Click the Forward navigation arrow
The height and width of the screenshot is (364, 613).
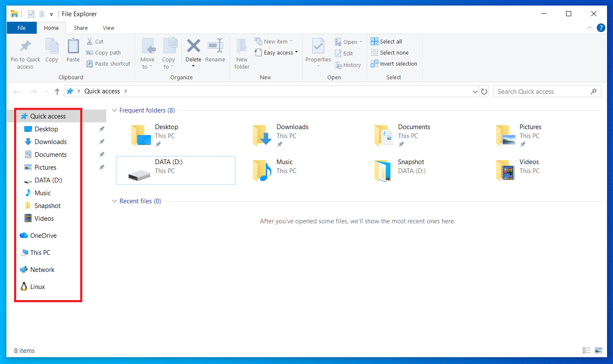[x=33, y=91]
